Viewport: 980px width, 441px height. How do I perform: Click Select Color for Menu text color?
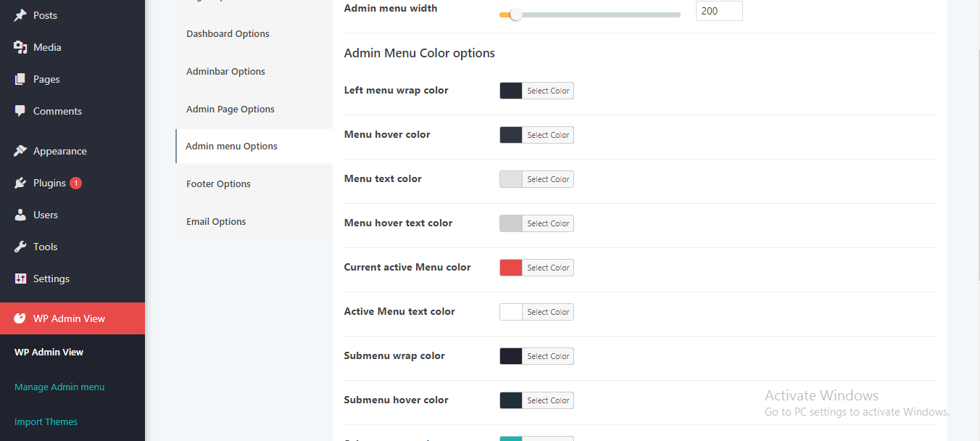pyautogui.click(x=548, y=179)
